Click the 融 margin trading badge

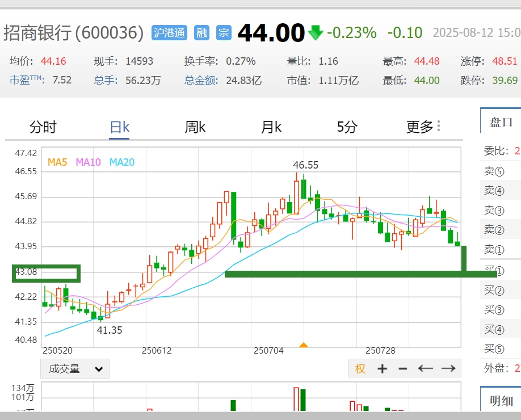[x=201, y=32]
